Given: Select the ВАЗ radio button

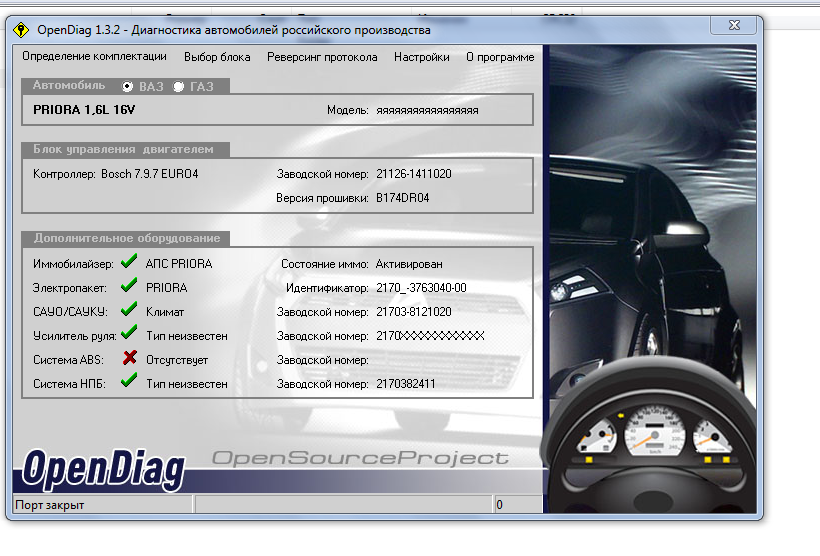Looking at the screenshot, I should 127,86.
